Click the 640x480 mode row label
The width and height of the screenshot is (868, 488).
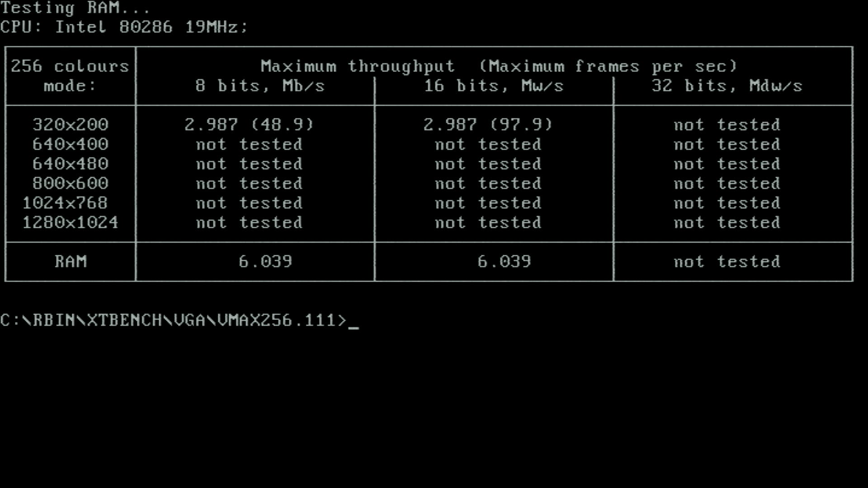[x=71, y=164]
